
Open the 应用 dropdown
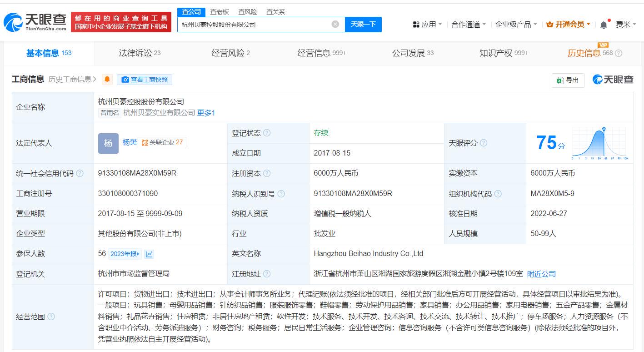point(428,25)
